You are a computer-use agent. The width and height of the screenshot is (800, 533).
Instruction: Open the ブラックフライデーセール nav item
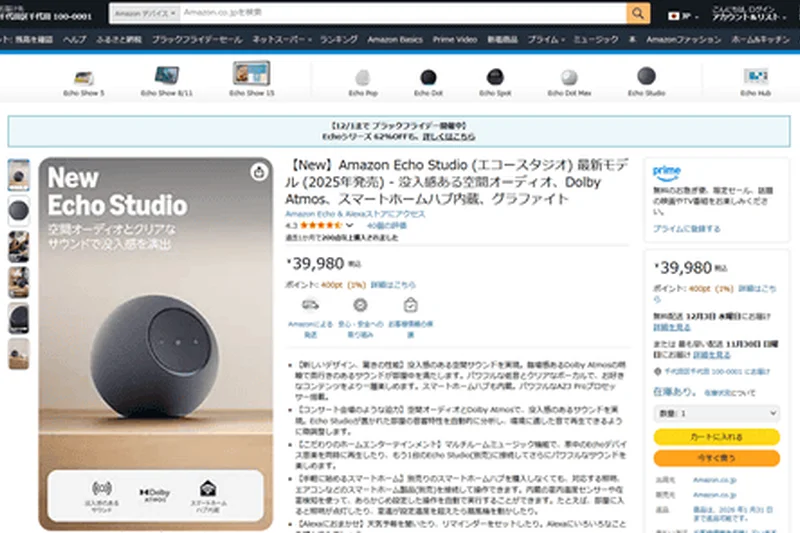coord(197,39)
